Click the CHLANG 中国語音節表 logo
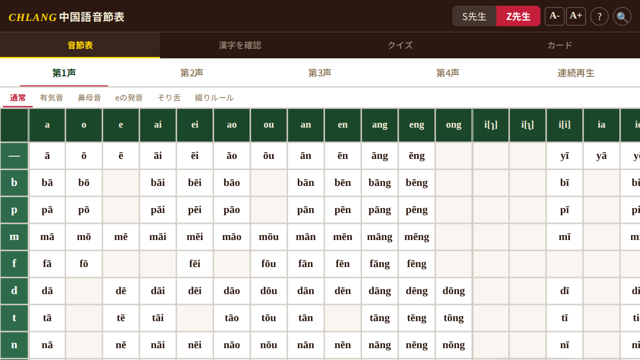 (x=66, y=17)
